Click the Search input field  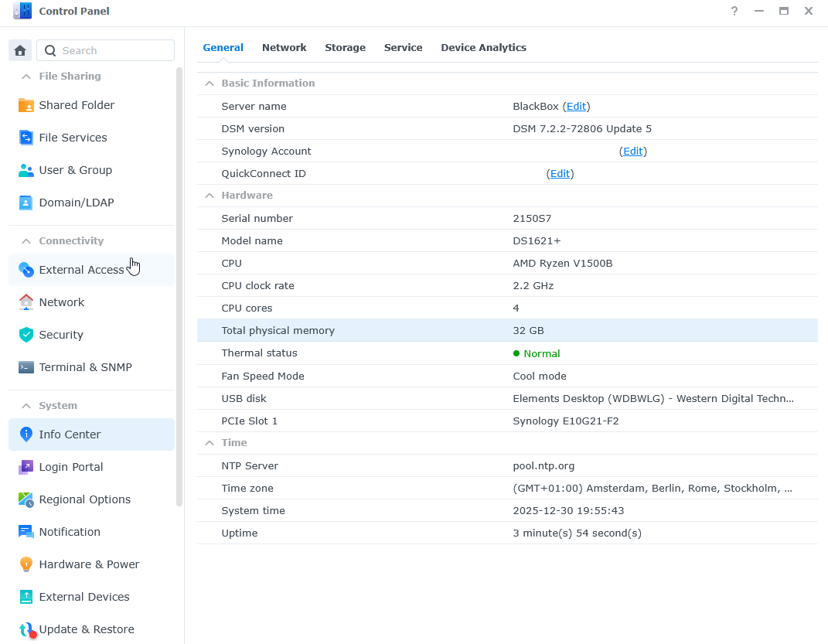click(x=106, y=51)
